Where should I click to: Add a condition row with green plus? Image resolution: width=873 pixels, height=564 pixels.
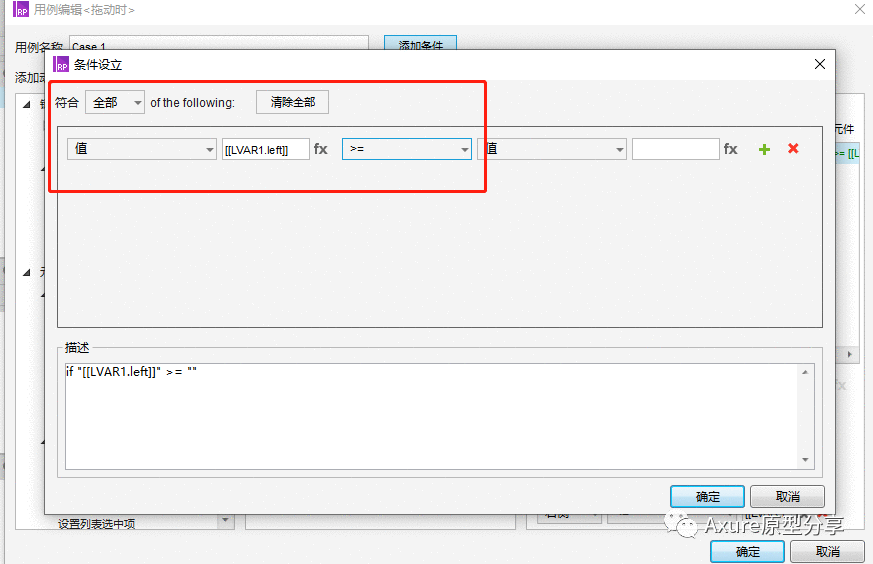764,149
